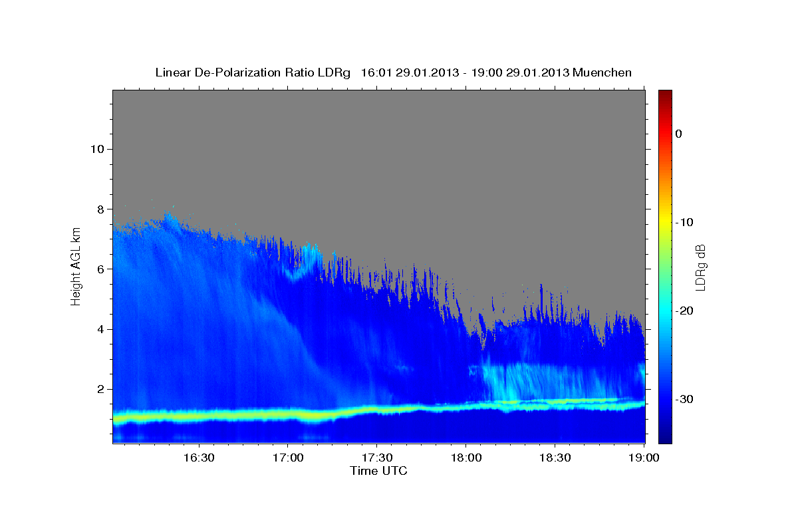Click the height tick label 6
This screenshot has width=798, height=532.
100,269
